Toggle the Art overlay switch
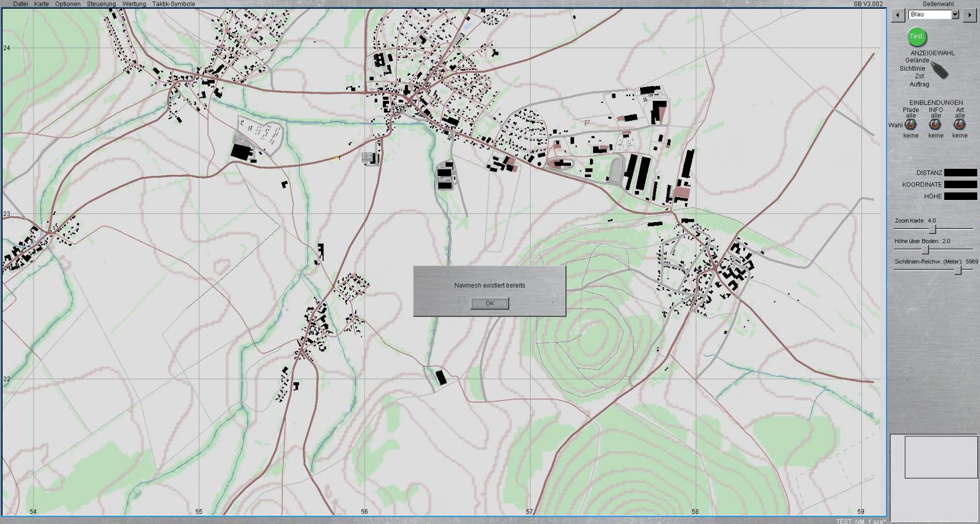This screenshot has width=980, height=524. coord(959,124)
